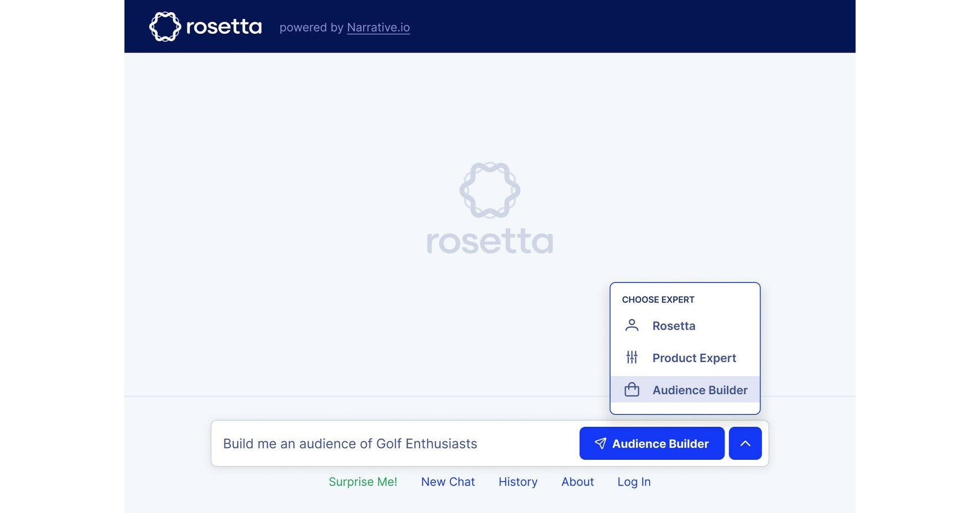Click the bag icon beside Audience Builder
This screenshot has width=980, height=513.
(632, 390)
